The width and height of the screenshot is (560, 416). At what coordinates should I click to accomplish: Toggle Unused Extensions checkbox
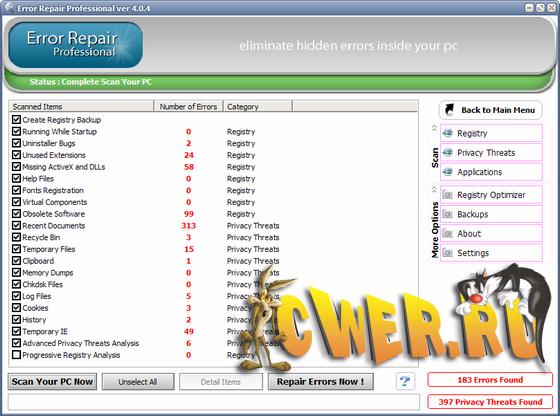[x=16, y=155]
